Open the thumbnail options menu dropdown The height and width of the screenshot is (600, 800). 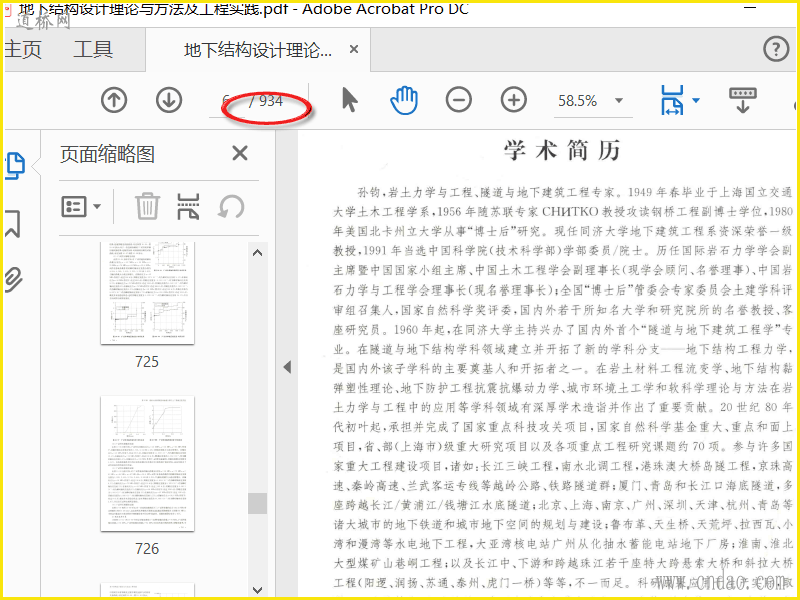[x=81, y=207]
